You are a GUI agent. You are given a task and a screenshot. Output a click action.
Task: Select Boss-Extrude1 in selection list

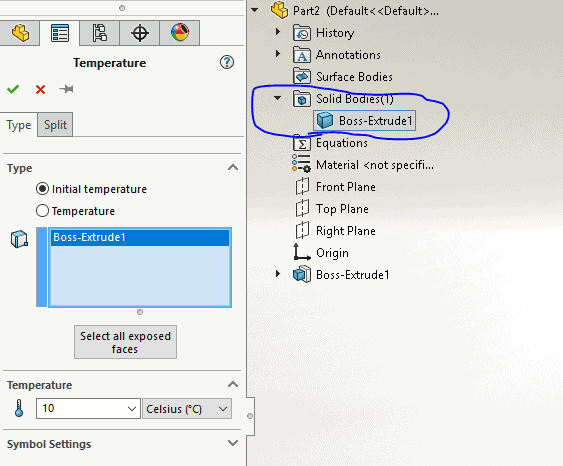click(x=140, y=238)
